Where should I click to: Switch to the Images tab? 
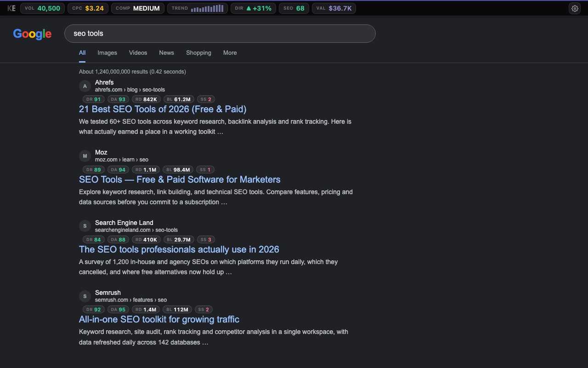pos(107,53)
